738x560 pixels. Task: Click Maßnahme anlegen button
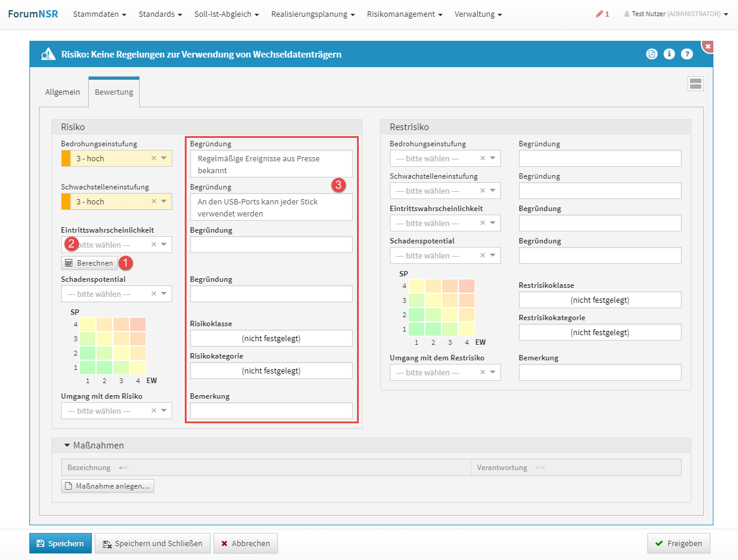coord(108,486)
